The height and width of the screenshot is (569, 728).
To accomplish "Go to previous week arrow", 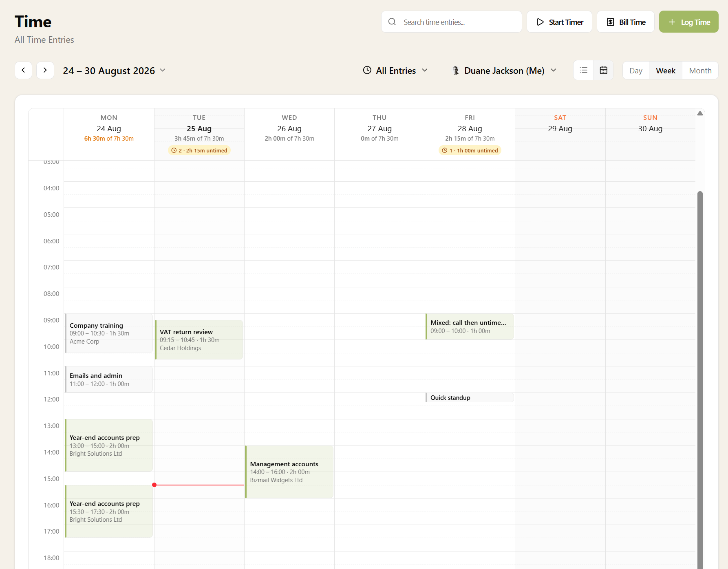I will 23,71.
